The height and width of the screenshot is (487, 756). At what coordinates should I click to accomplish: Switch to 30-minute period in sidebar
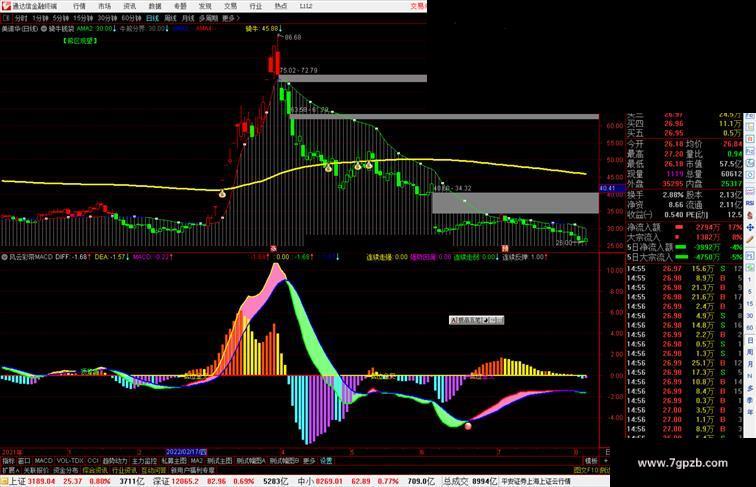click(x=750, y=316)
